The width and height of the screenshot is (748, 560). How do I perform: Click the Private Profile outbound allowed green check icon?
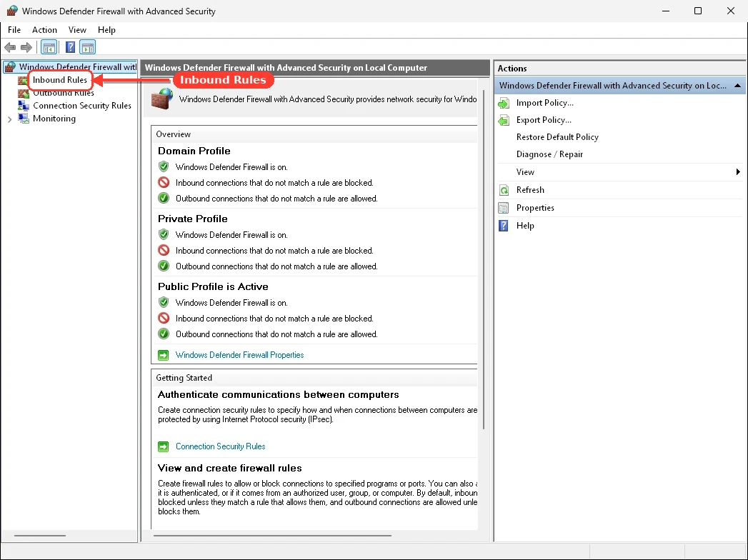(x=164, y=266)
